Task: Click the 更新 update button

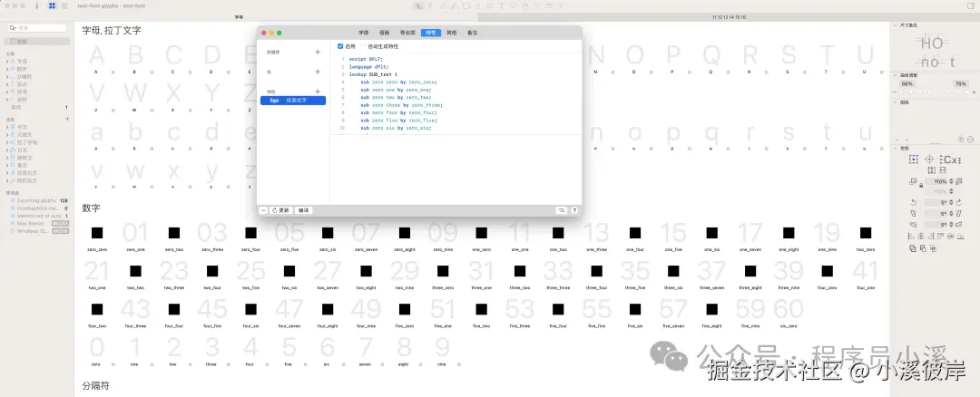Action: (x=280, y=210)
